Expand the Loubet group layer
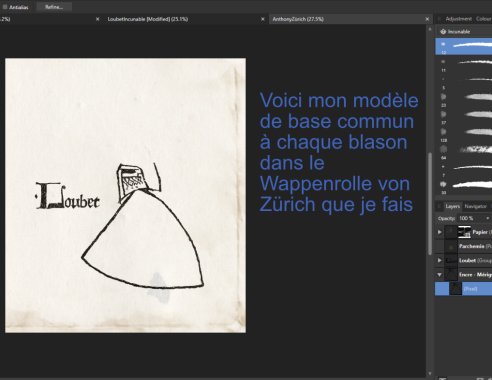This screenshot has height=380, width=492. click(x=439, y=260)
